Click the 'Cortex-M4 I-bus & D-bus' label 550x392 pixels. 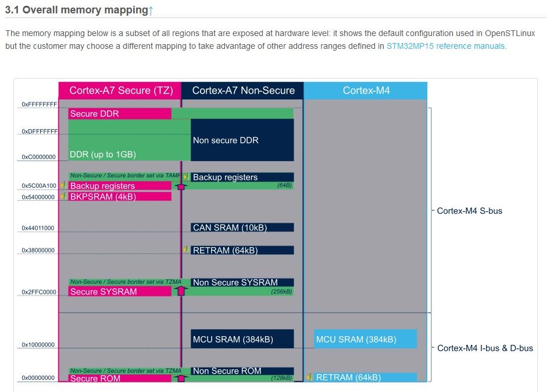coord(485,348)
